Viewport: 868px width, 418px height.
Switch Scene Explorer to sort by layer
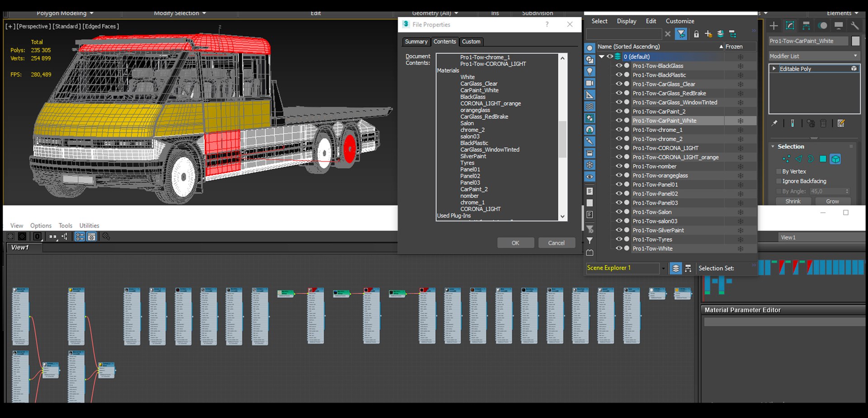[675, 268]
